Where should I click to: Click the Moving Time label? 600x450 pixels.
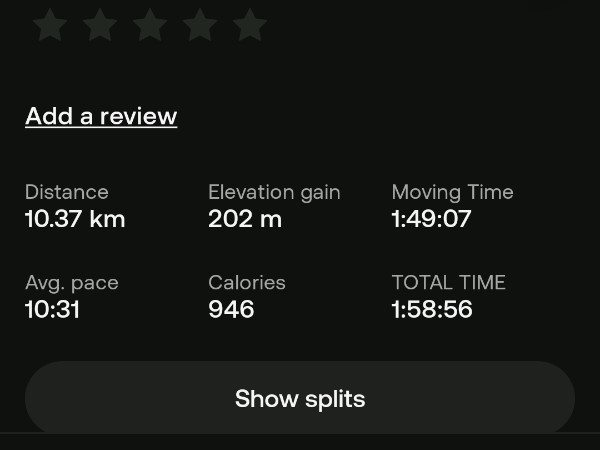coord(452,192)
